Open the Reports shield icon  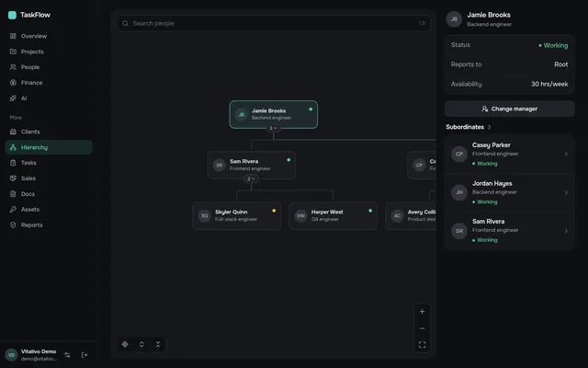[13, 224]
